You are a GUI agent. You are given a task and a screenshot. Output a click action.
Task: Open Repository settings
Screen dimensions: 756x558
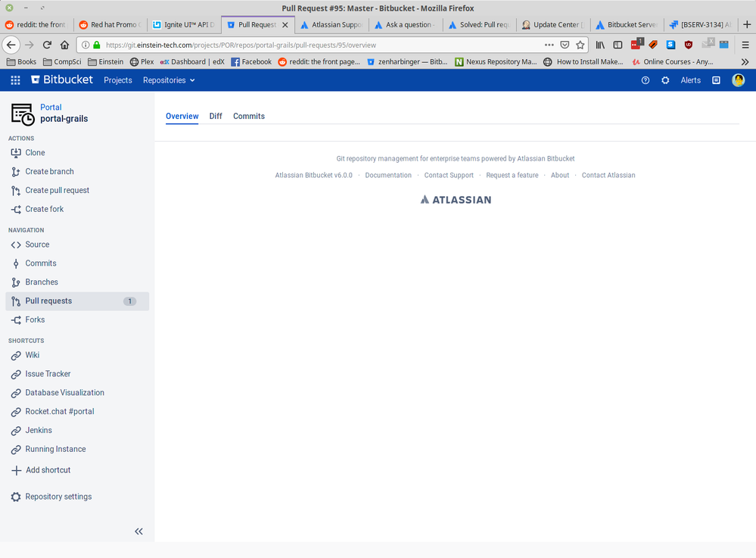[x=77, y=496]
